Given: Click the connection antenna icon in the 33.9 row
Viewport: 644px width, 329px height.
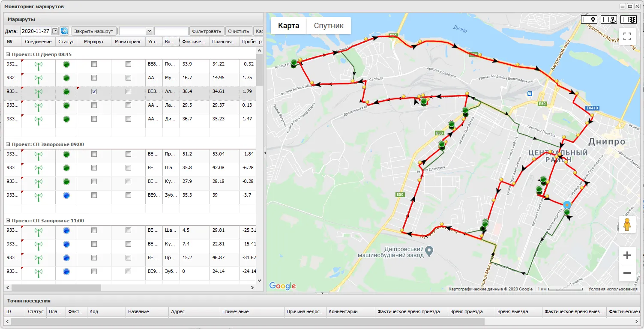Looking at the screenshot, I should (38, 66).
